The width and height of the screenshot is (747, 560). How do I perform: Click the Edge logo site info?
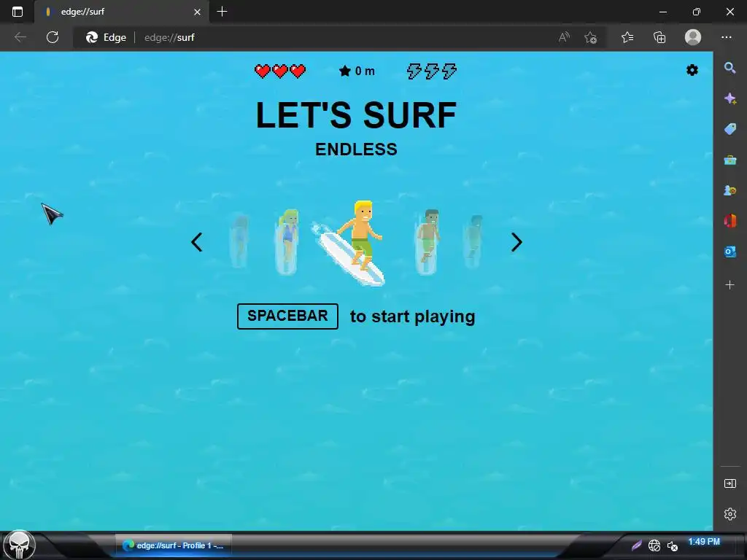pos(106,37)
